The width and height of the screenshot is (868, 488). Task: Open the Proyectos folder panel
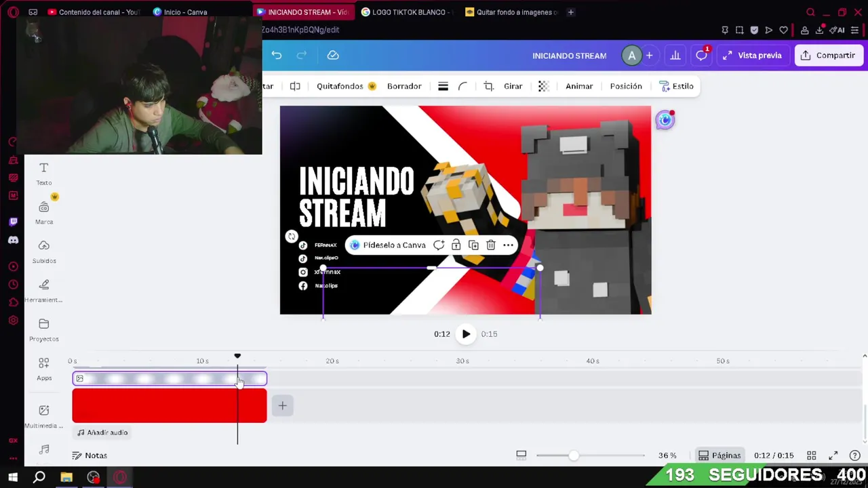tap(44, 330)
